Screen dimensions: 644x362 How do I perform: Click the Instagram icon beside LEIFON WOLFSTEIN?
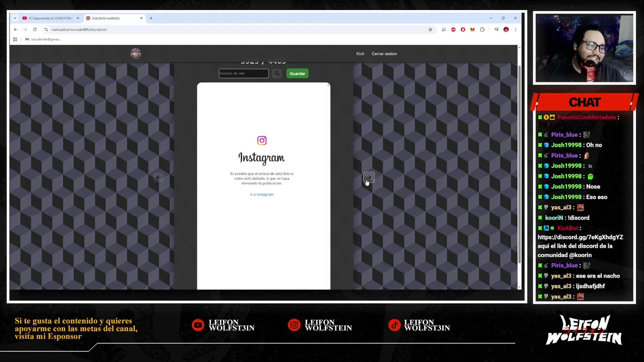(x=294, y=325)
